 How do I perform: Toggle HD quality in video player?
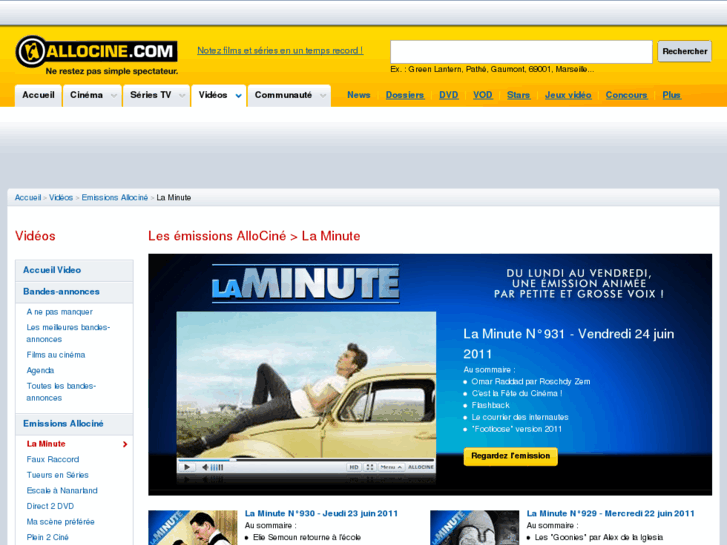coord(354,467)
